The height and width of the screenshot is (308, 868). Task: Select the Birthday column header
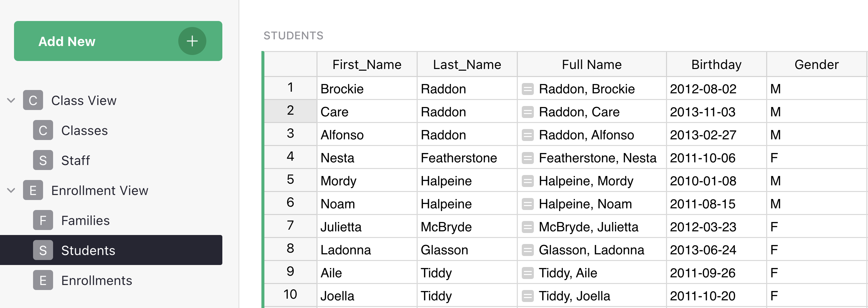[716, 65]
